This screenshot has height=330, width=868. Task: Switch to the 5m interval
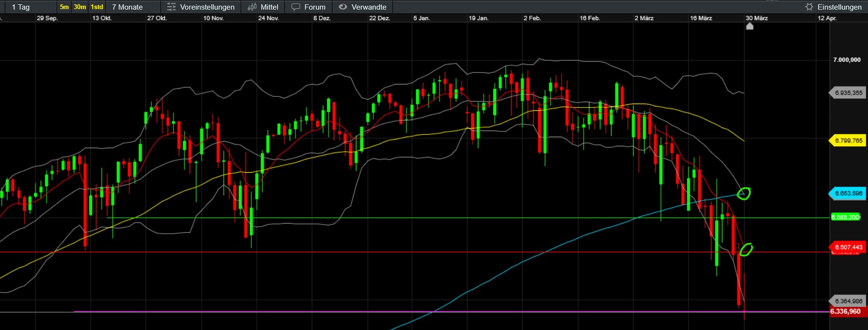[64, 7]
